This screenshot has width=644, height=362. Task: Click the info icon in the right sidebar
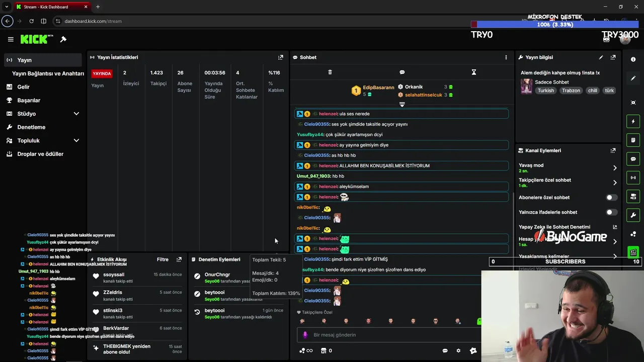pyautogui.click(x=633, y=59)
